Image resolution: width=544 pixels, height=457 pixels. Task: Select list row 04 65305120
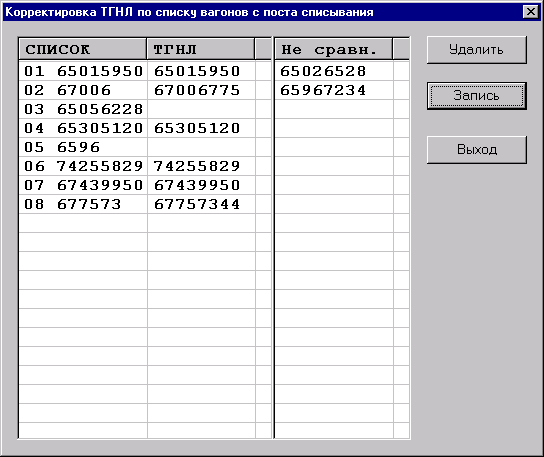[x=83, y=128]
